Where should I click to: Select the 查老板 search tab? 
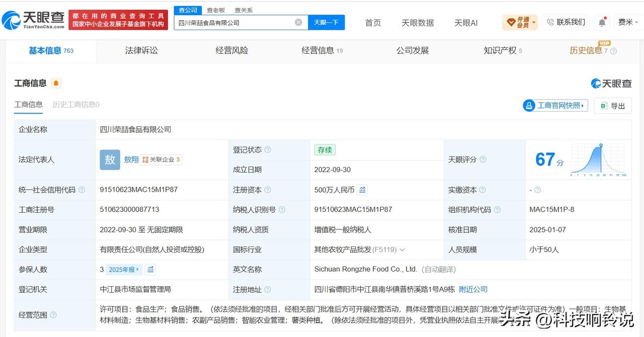[x=216, y=10]
